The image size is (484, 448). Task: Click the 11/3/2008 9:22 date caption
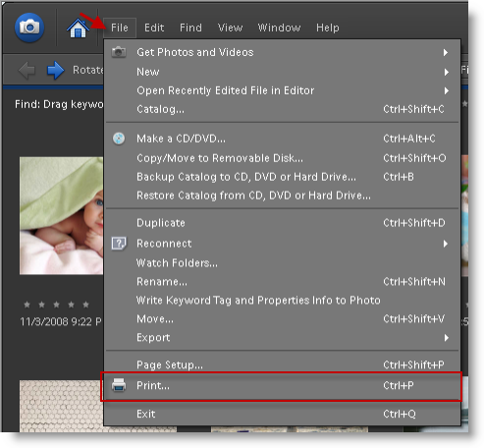61,321
